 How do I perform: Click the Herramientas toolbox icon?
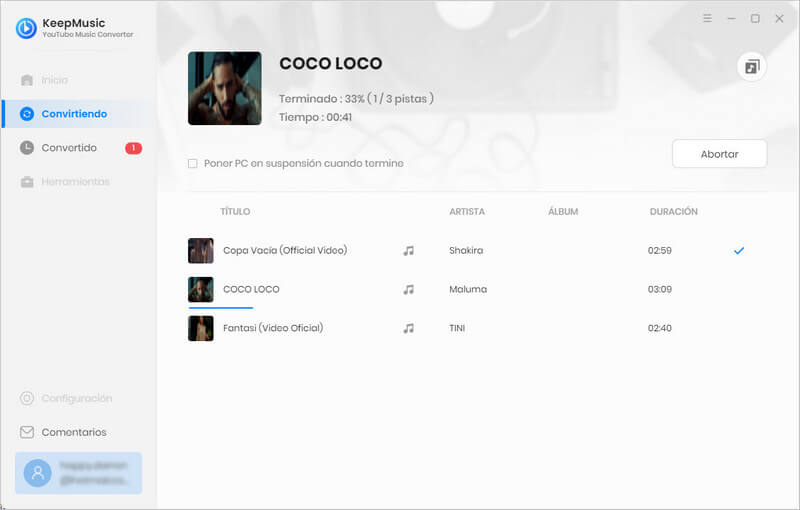click(27, 182)
